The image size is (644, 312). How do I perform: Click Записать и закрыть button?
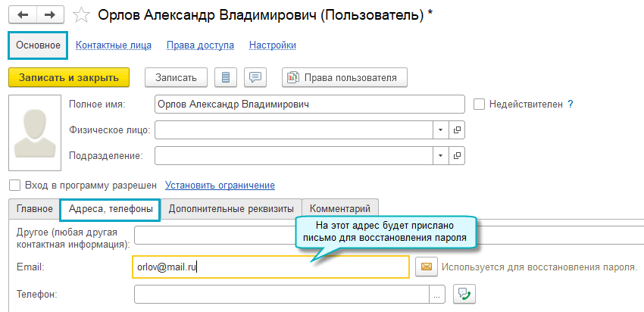coord(69,77)
